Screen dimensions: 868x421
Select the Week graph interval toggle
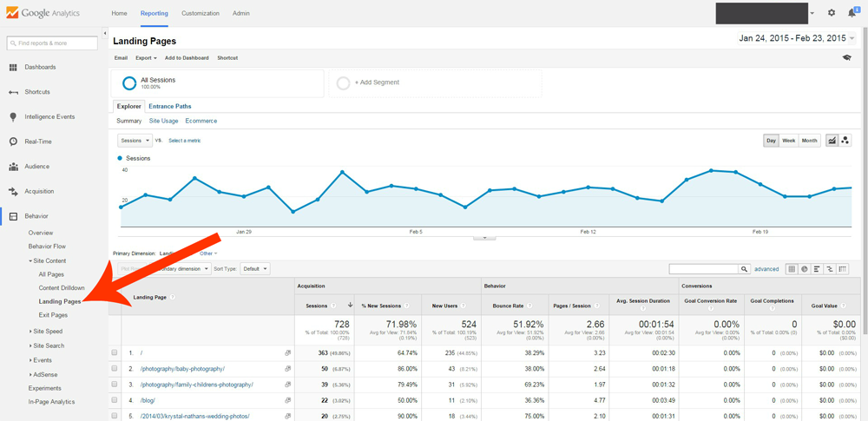tap(789, 141)
